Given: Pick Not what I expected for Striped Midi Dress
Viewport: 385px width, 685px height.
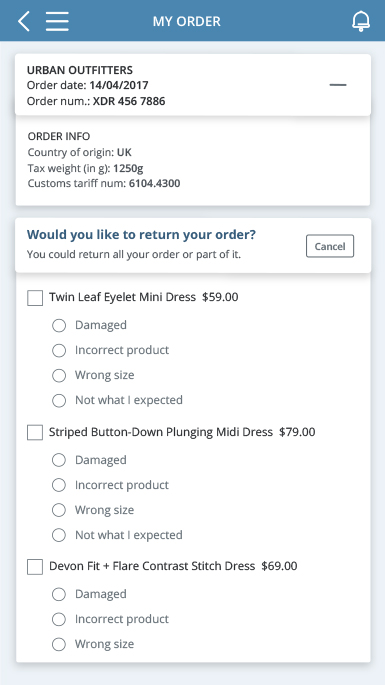Looking at the screenshot, I should point(59,535).
